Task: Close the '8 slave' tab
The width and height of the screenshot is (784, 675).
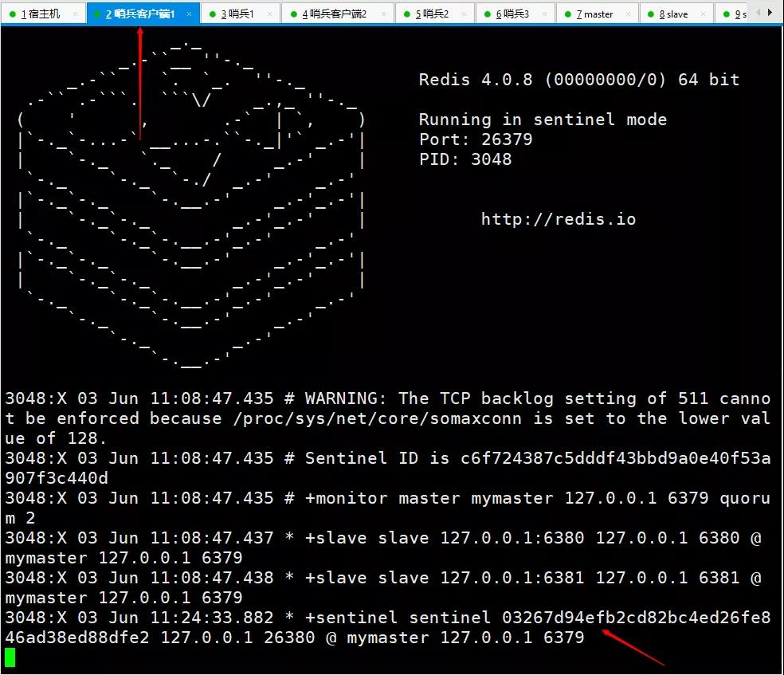Action: pyautogui.click(x=703, y=14)
